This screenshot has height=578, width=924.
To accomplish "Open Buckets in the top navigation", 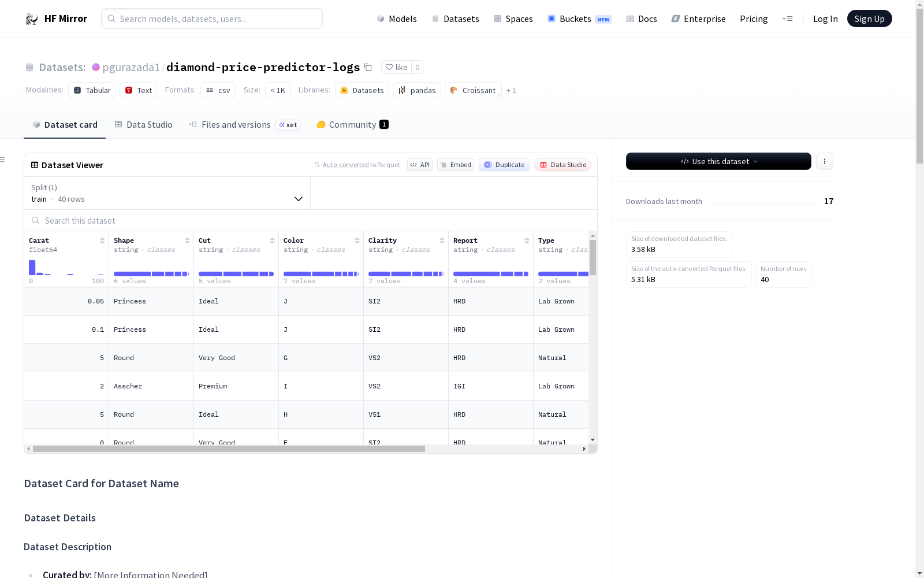I will pyautogui.click(x=579, y=19).
